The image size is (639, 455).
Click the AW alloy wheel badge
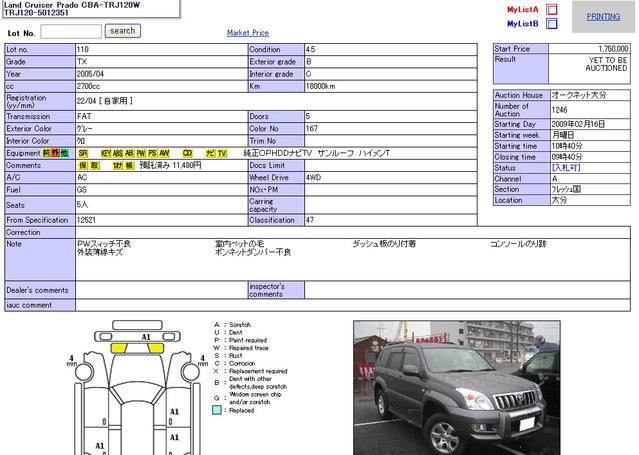(164, 153)
